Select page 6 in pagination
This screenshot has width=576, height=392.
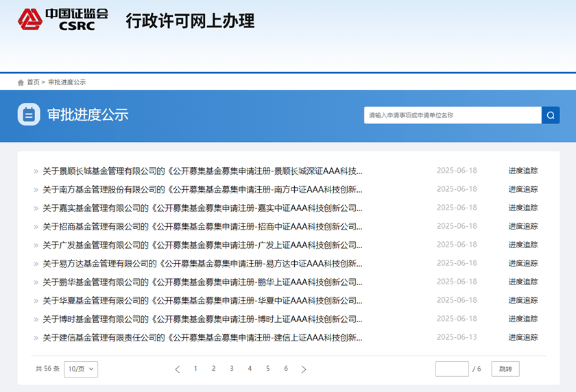286,369
